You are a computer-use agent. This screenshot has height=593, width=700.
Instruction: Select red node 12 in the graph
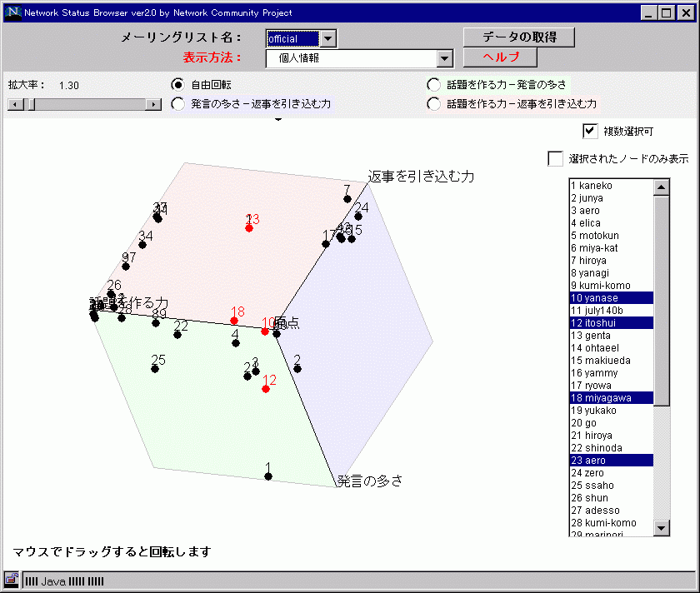click(x=266, y=389)
